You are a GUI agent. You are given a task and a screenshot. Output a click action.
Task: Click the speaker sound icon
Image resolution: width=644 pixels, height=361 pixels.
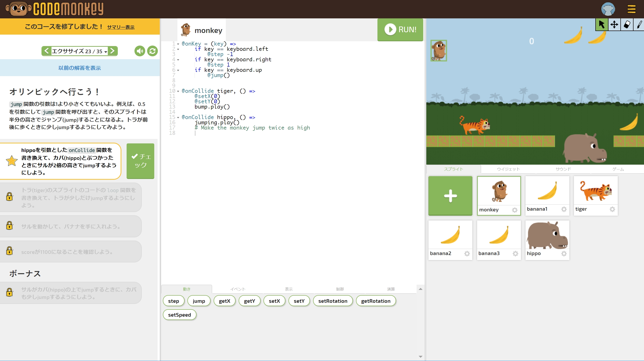click(x=140, y=51)
